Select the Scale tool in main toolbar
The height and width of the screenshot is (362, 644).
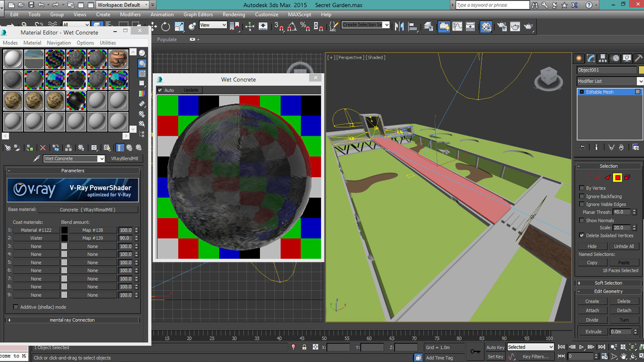(179, 27)
